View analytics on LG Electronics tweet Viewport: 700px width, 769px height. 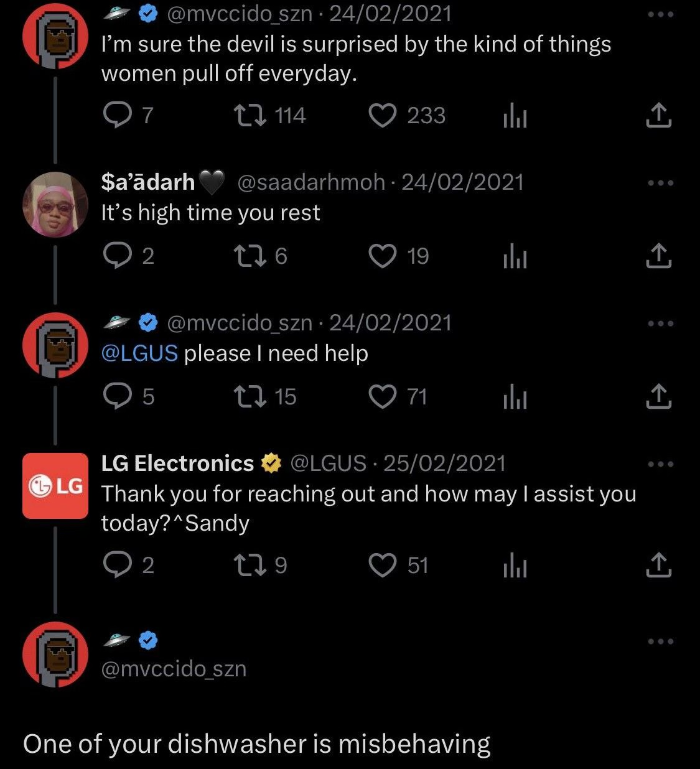515,565
